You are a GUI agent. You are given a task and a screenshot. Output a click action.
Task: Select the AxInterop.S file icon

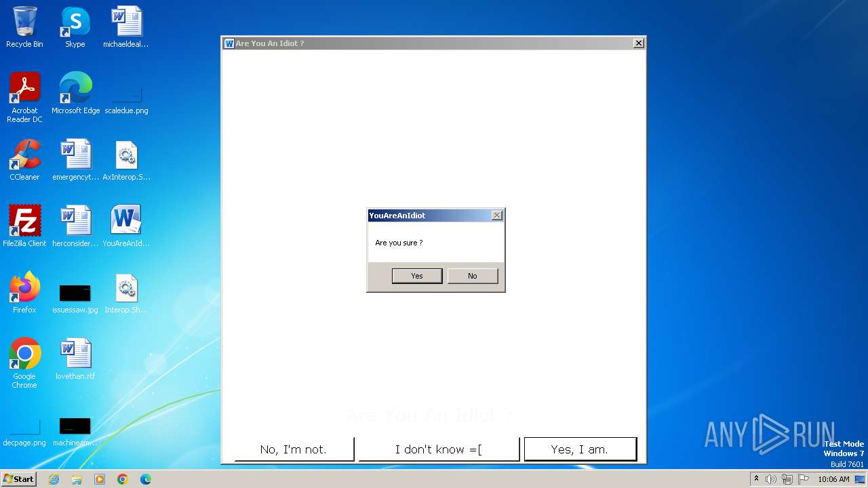tap(126, 160)
